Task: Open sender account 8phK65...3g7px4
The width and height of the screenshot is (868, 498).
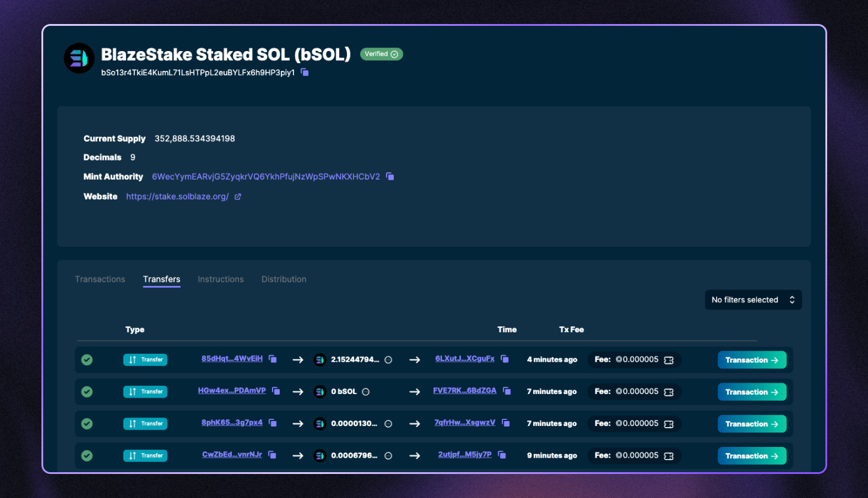Action: [x=232, y=423]
